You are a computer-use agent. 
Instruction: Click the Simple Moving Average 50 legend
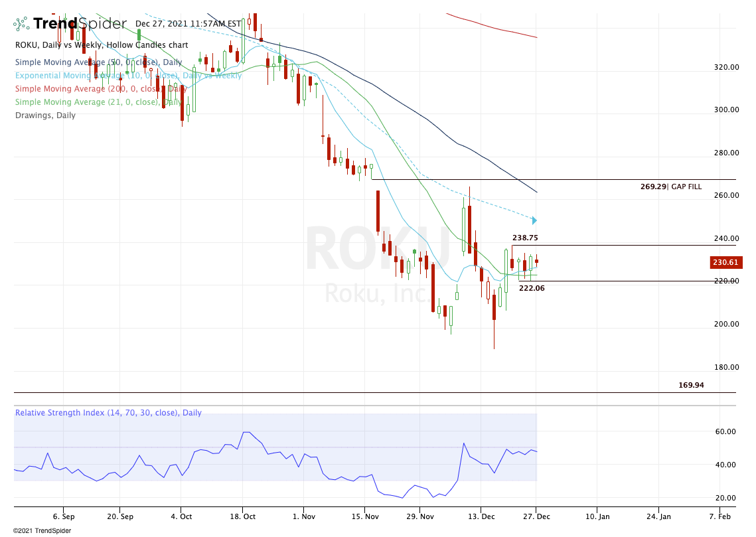point(98,62)
